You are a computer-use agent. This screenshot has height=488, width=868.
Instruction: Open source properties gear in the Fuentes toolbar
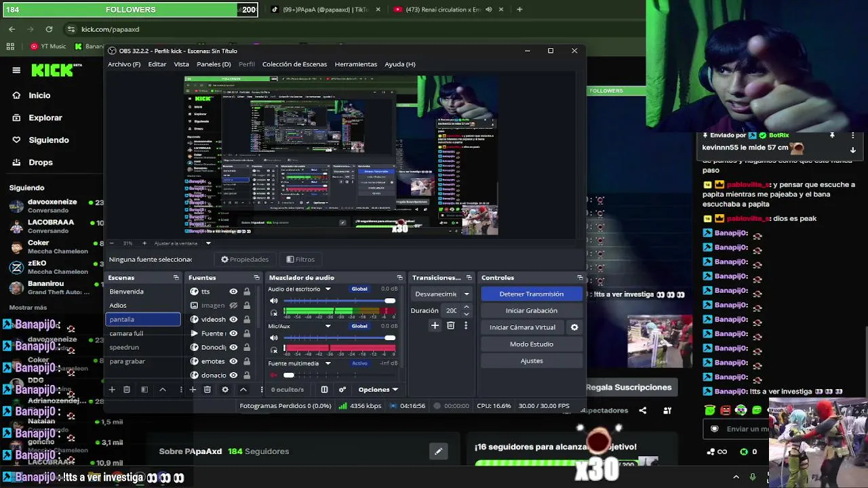(225, 390)
